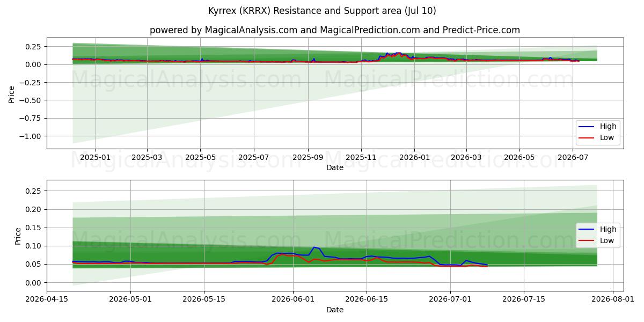Click the '2025-09' date tick label

click(308, 157)
